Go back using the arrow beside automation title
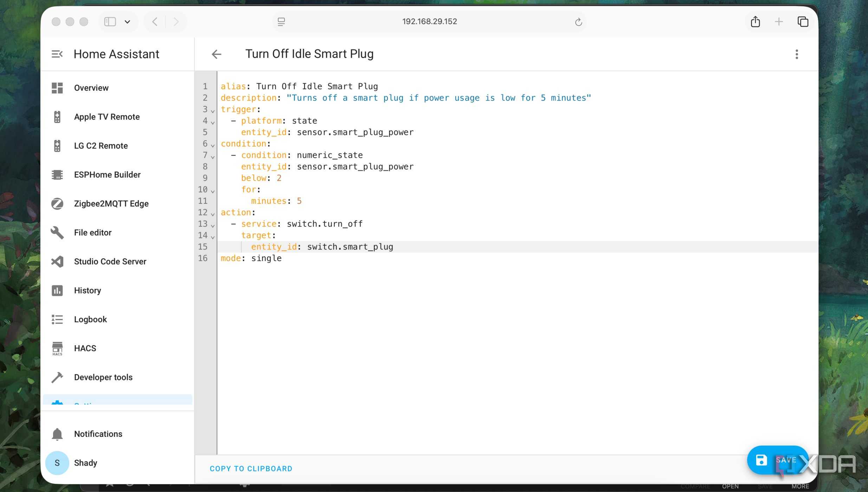This screenshot has width=868, height=492. [216, 54]
